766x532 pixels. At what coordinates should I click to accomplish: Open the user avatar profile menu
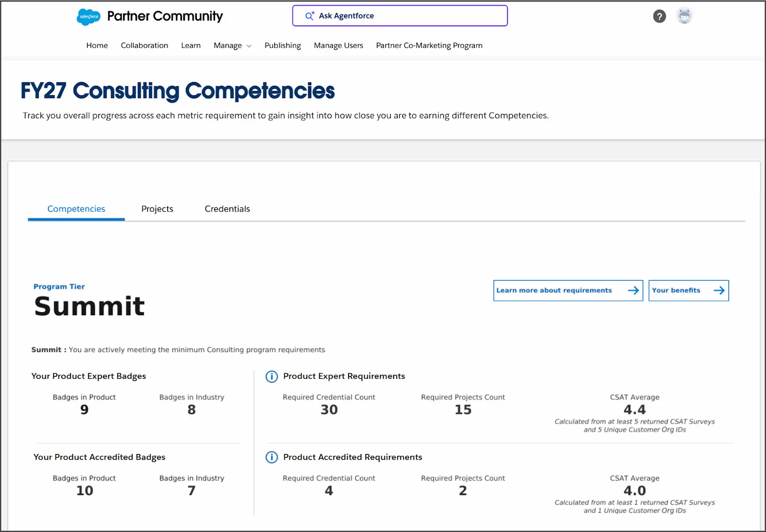pyautogui.click(x=685, y=16)
